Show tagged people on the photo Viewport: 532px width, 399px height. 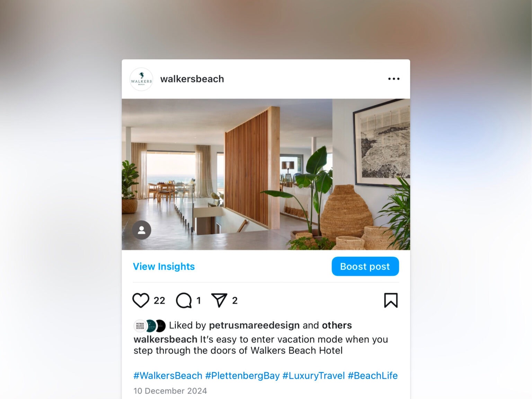click(x=142, y=230)
